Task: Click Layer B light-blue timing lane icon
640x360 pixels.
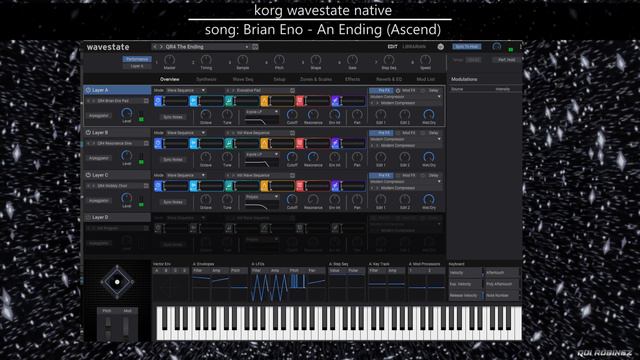Action: tap(193, 143)
